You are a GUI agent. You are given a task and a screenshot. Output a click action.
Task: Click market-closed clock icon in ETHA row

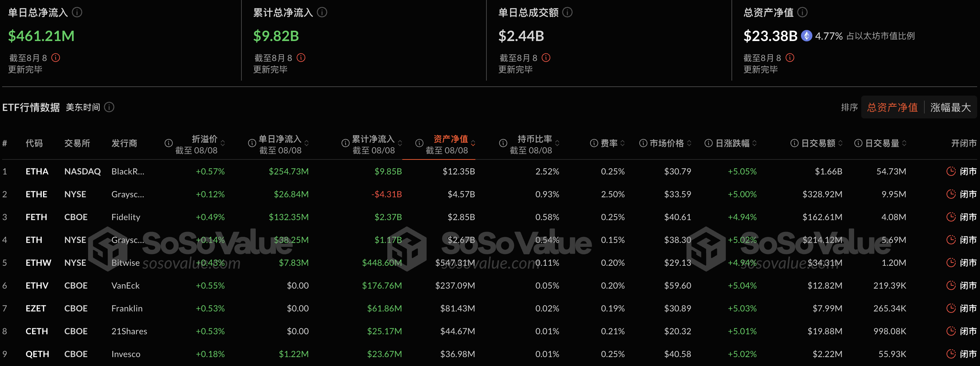[x=951, y=171]
